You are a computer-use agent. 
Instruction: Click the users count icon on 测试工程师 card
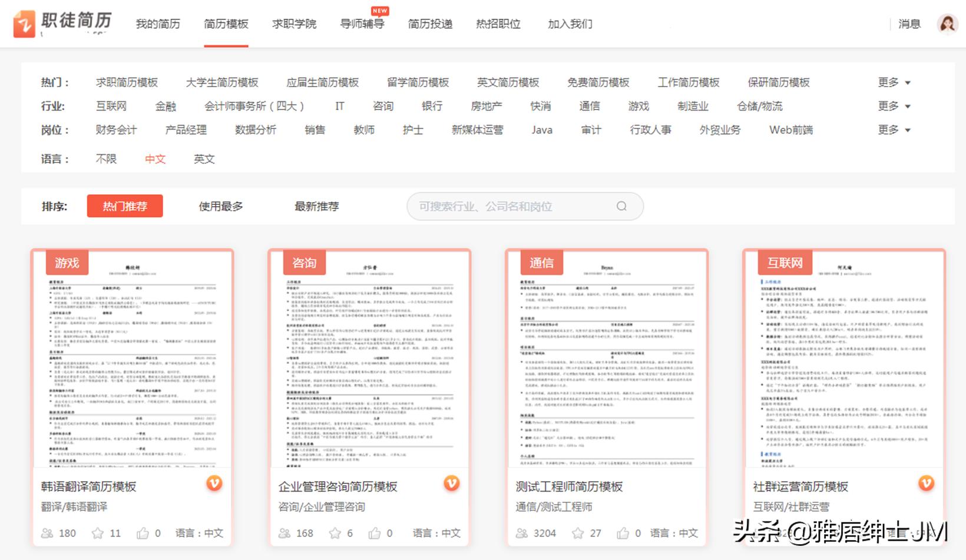(x=520, y=533)
